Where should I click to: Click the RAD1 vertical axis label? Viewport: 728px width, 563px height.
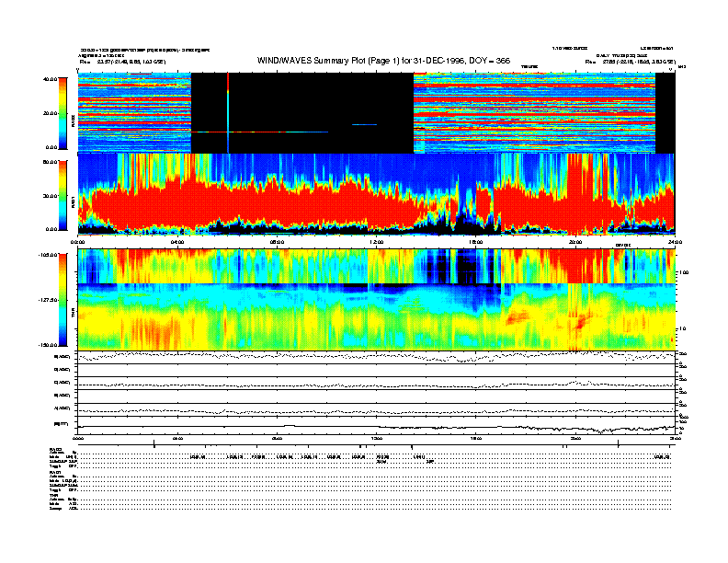pyautogui.click(x=73, y=202)
